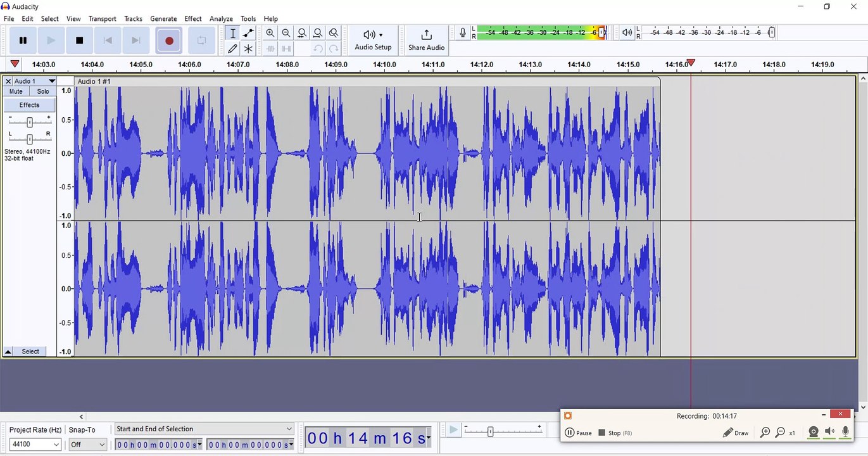Click the timeline options triangle at ruler start
The width and height of the screenshot is (868, 456).
[15, 64]
